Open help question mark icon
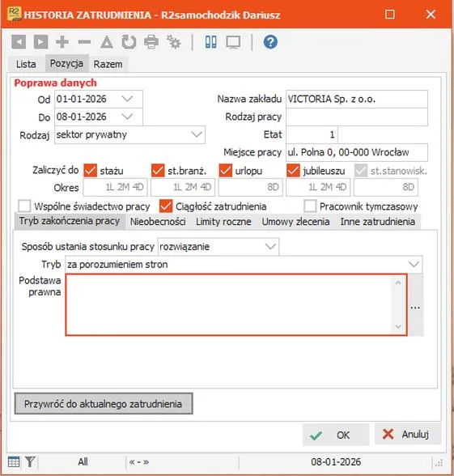 [270, 42]
